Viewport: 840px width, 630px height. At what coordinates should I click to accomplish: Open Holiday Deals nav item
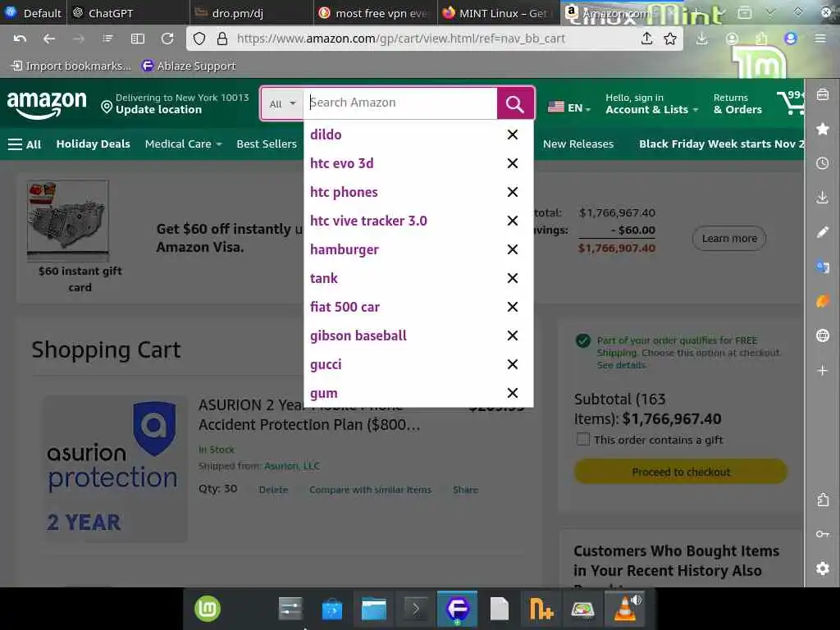[x=94, y=144]
